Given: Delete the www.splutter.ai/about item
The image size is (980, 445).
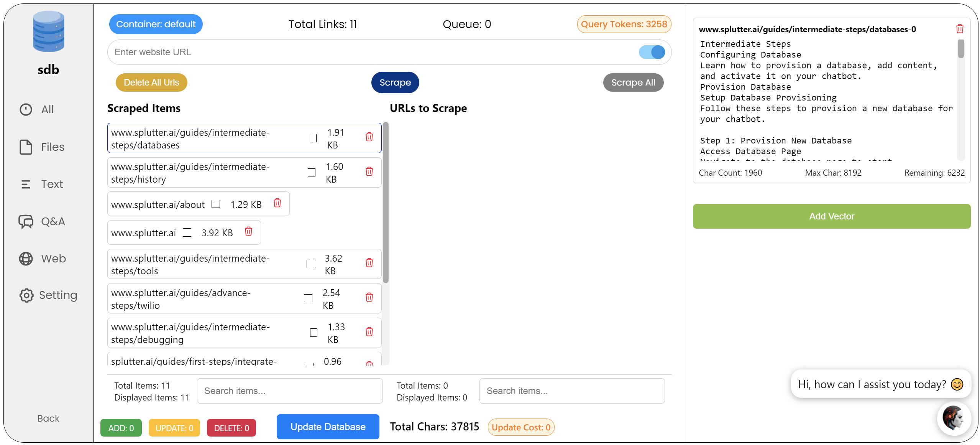Looking at the screenshot, I should coord(277,203).
